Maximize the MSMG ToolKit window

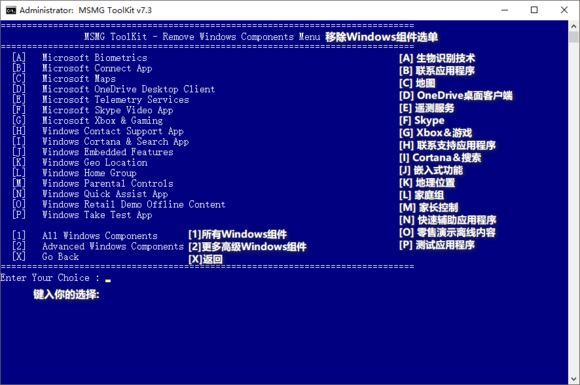tap(534, 10)
